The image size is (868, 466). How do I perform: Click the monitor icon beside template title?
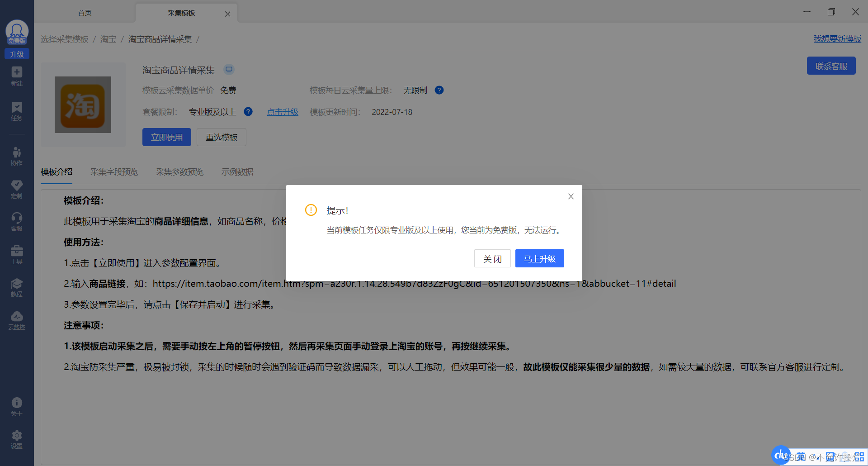pos(229,70)
